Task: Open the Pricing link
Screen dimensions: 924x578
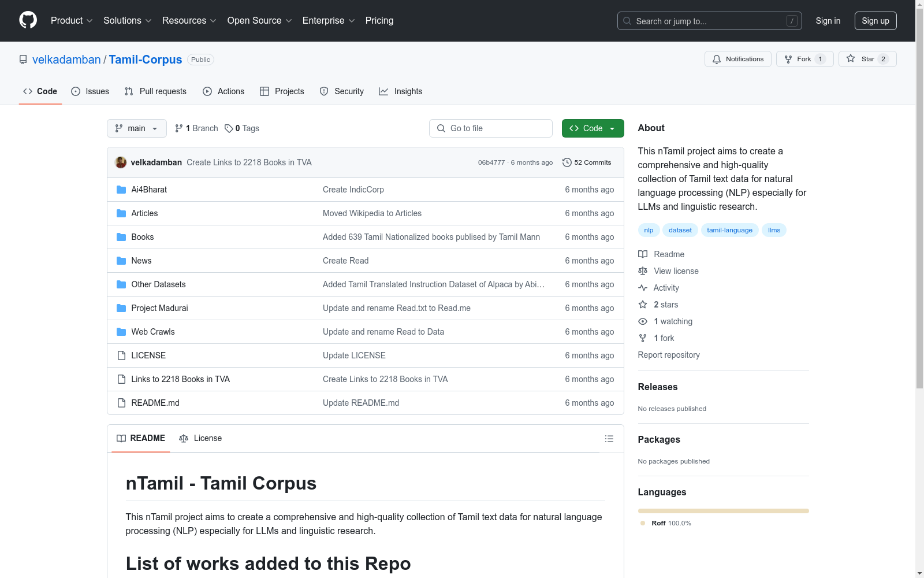Action: point(379,21)
